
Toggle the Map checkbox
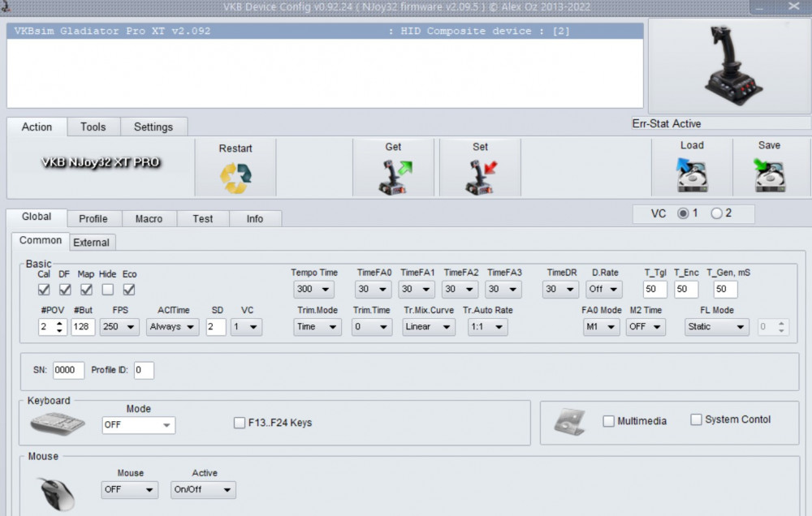(x=87, y=290)
